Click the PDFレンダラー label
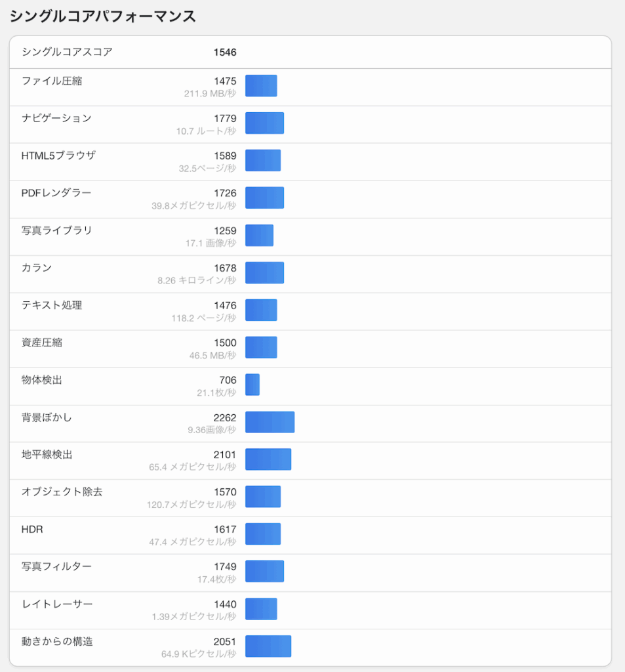This screenshot has height=672, width=625. point(56,193)
